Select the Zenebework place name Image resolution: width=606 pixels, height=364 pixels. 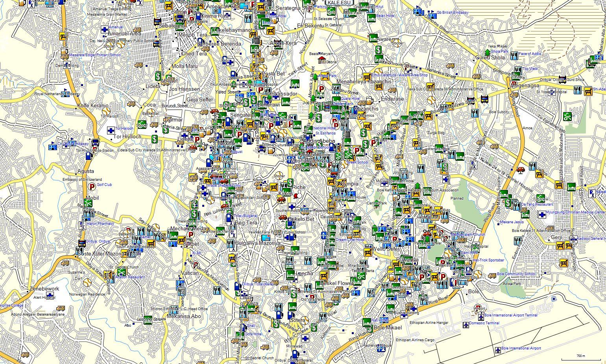pos(44,289)
